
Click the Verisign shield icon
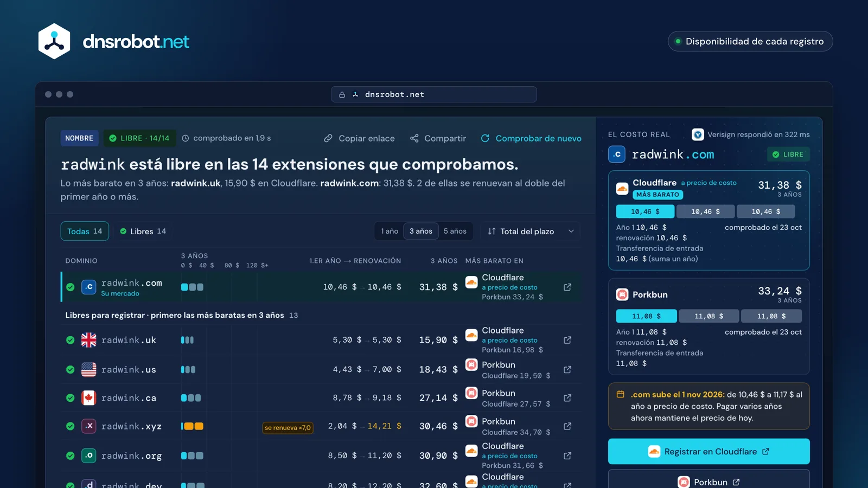point(698,134)
